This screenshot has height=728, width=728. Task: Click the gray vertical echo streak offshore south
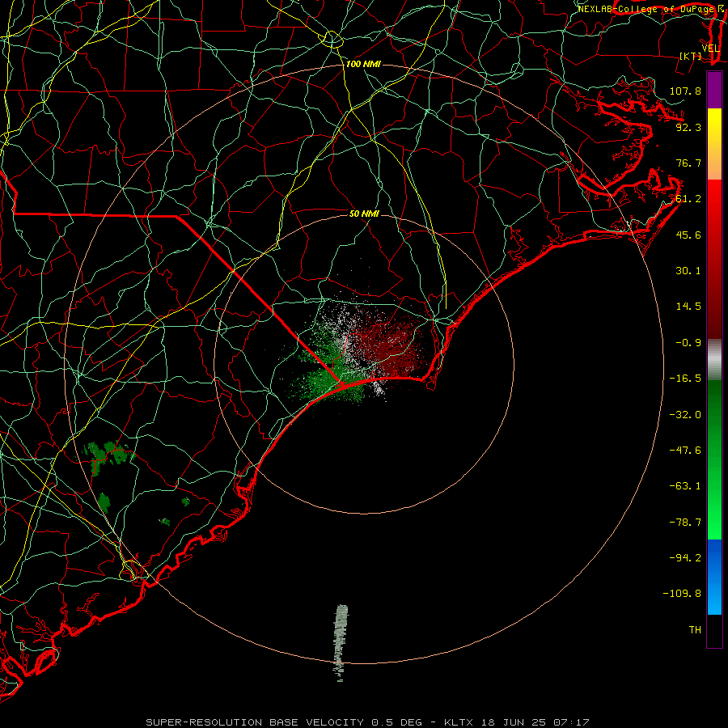pyautogui.click(x=341, y=643)
